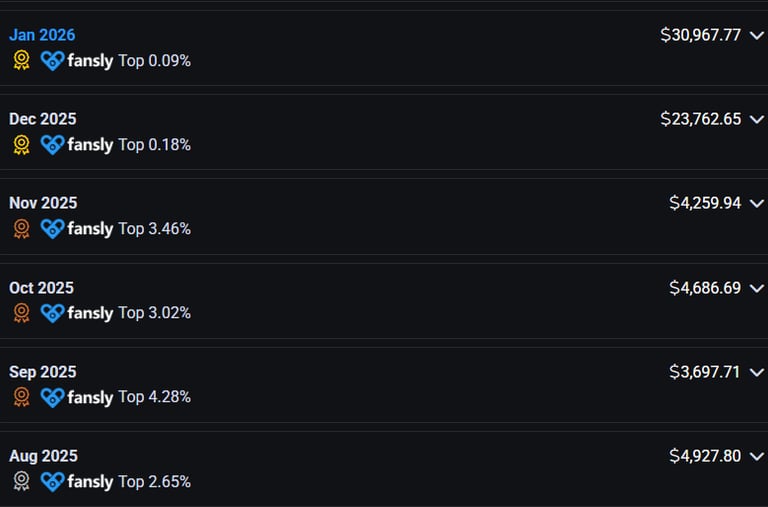Click the gold medal icon for Dec 2025
The image size is (768, 507).
[x=21, y=145]
